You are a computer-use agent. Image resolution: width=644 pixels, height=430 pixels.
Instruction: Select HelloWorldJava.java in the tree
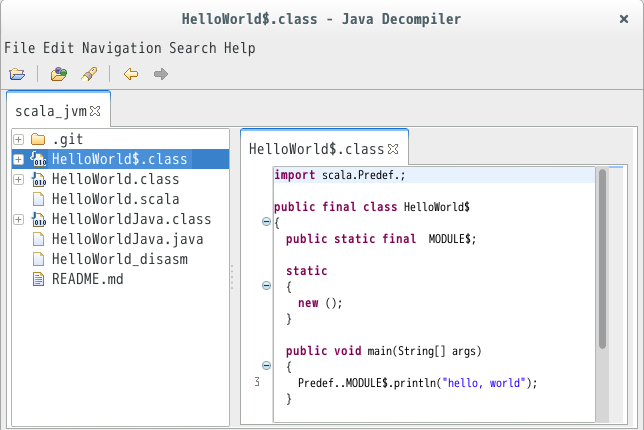[x=127, y=239]
